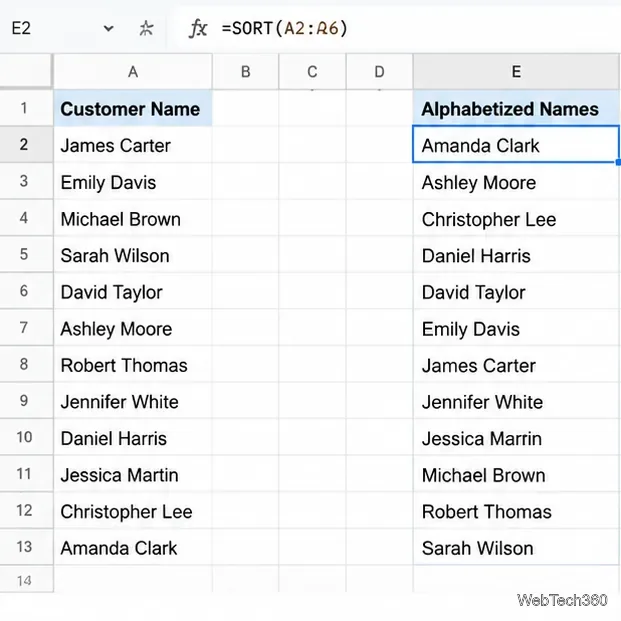Viewport: 621px width, 621px height.
Task: Click the fill handle of cell E2
Action: click(x=618, y=162)
